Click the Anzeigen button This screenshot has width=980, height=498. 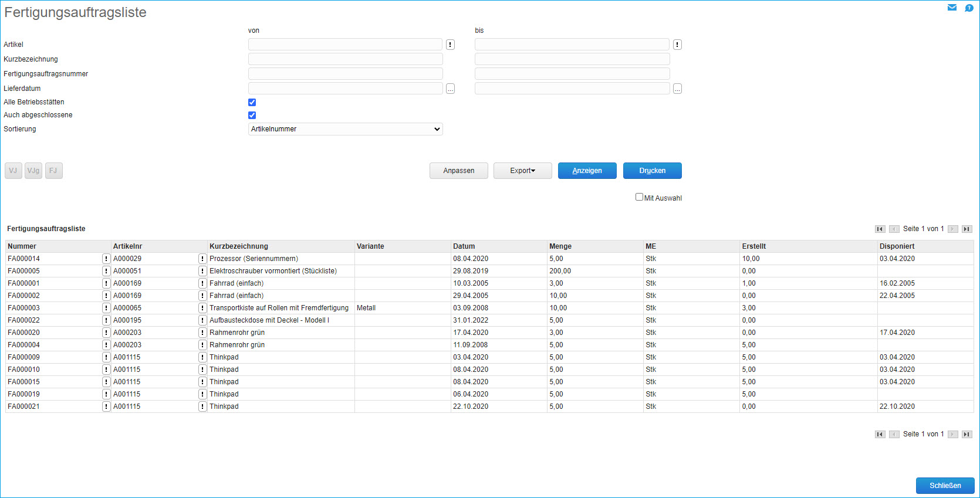click(x=587, y=171)
